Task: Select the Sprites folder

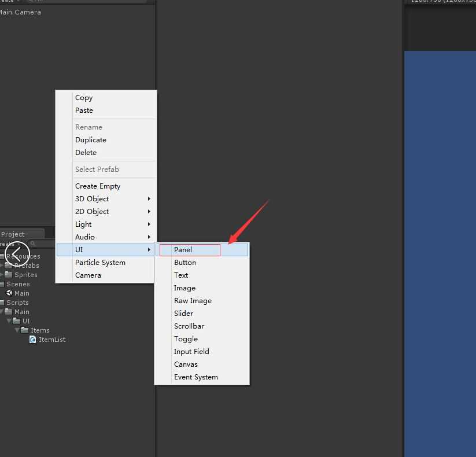Action: [26, 275]
